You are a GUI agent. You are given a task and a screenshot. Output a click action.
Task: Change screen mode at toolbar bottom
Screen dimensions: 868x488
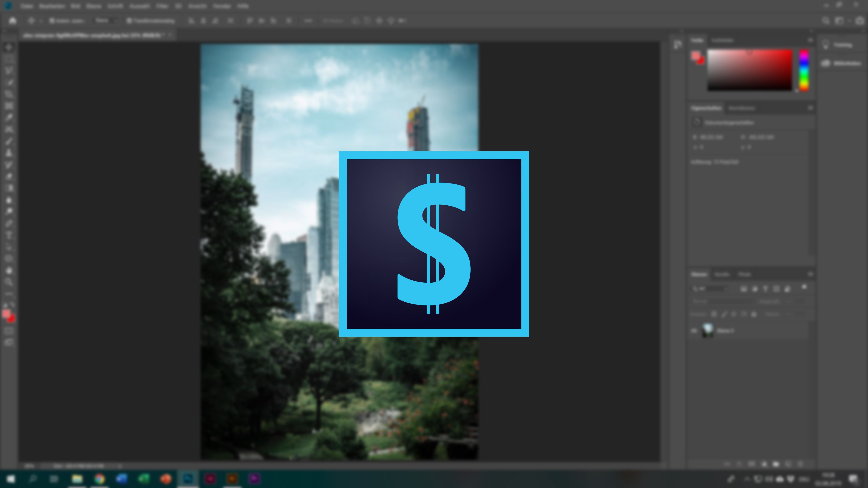(x=9, y=343)
